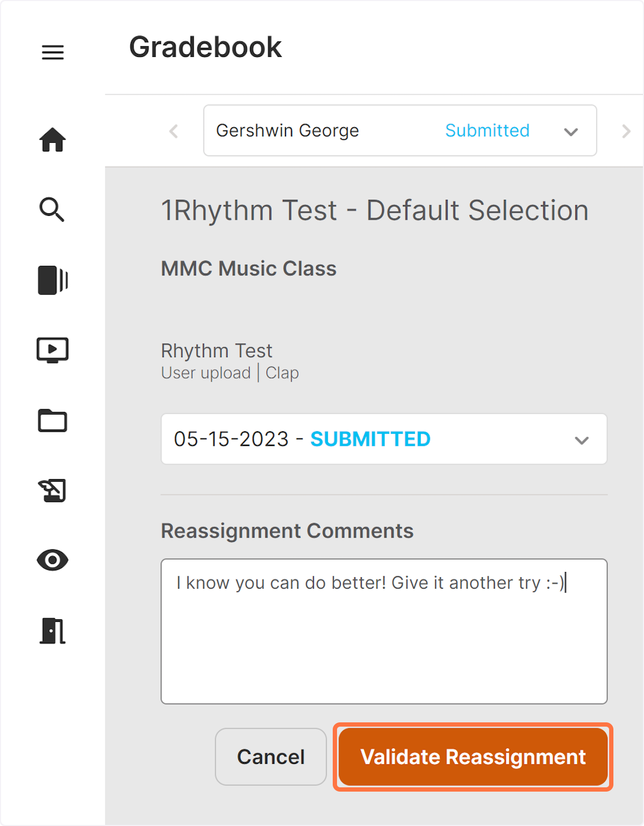
Task: Go to Home in sidebar
Action: point(53,140)
